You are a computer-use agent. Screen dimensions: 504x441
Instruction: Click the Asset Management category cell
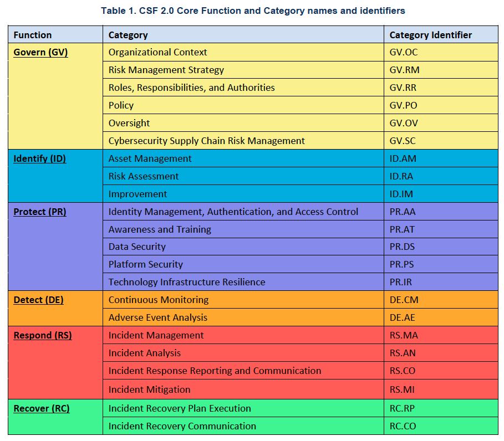click(x=243, y=158)
